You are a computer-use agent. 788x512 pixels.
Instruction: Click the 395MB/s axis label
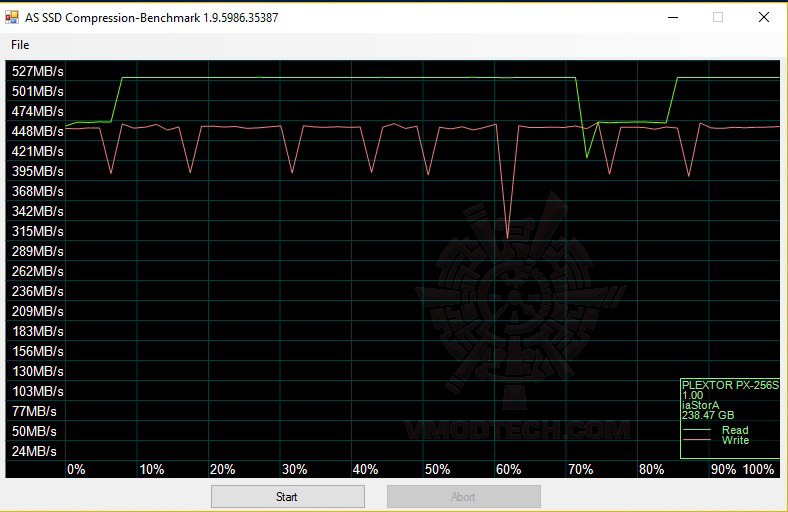click(x=38, y=171)
